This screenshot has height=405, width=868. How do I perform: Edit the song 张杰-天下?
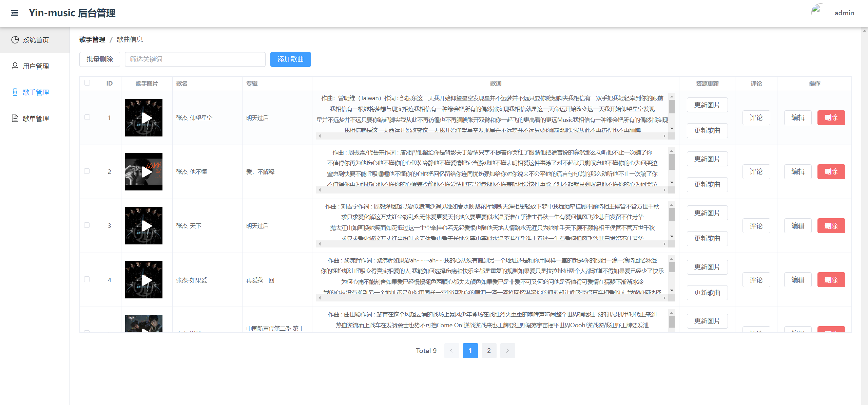pyautogui.click(x=798, y=226)
